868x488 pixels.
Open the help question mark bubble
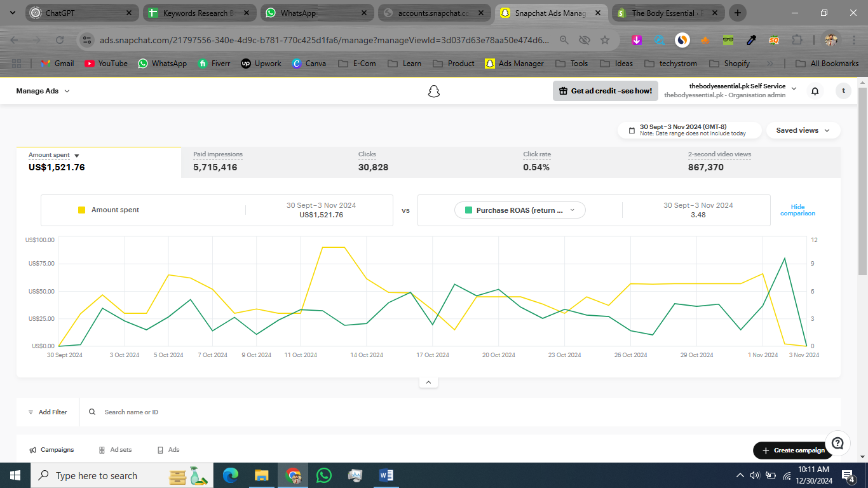pos(838,443)
